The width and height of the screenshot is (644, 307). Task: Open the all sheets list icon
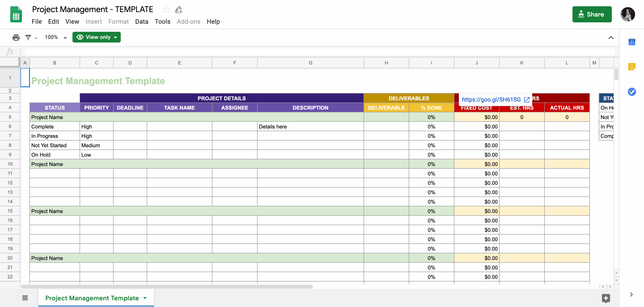(25, 298)
